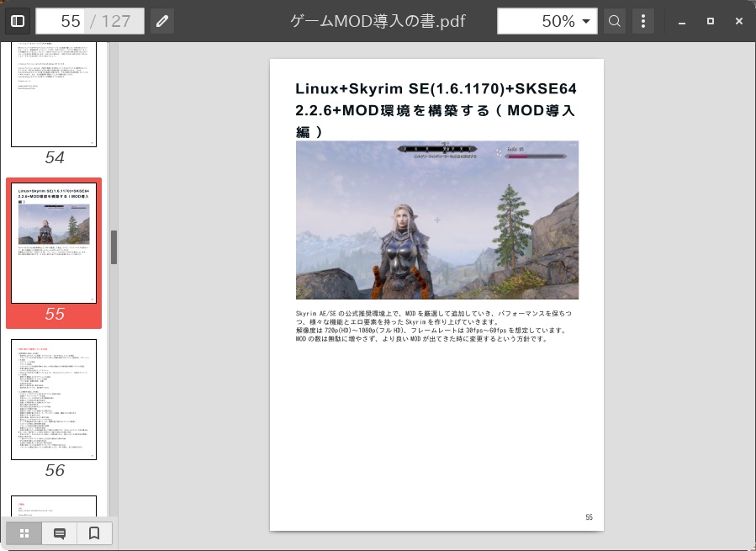Screen dimensions: 756x551
Task: Select page 55 thumbnail
Action: pos(54,243)
